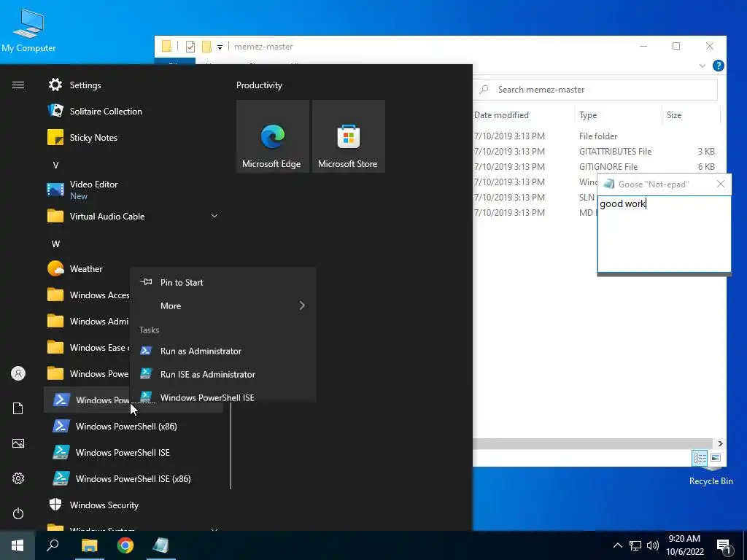Collapse the Windows PowerShell folder
Screen dimensions: 747x560
tap(88, 374)
